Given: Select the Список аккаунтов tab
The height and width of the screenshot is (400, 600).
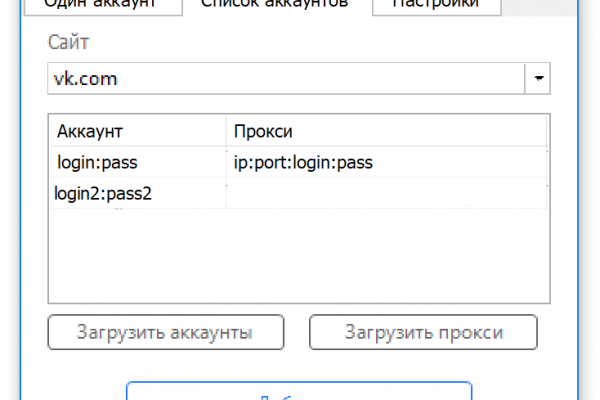Looking at the screenshot, I should point(274,6).
